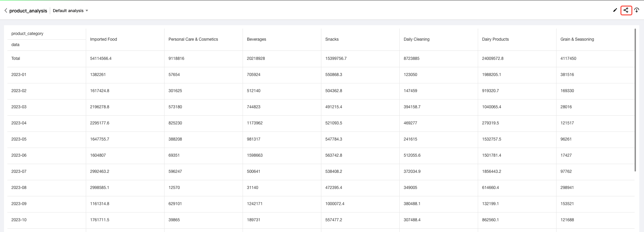Click the 2023-08 row label
The height and width of the screenshot is (232, 644).
[x=19, y=188]
